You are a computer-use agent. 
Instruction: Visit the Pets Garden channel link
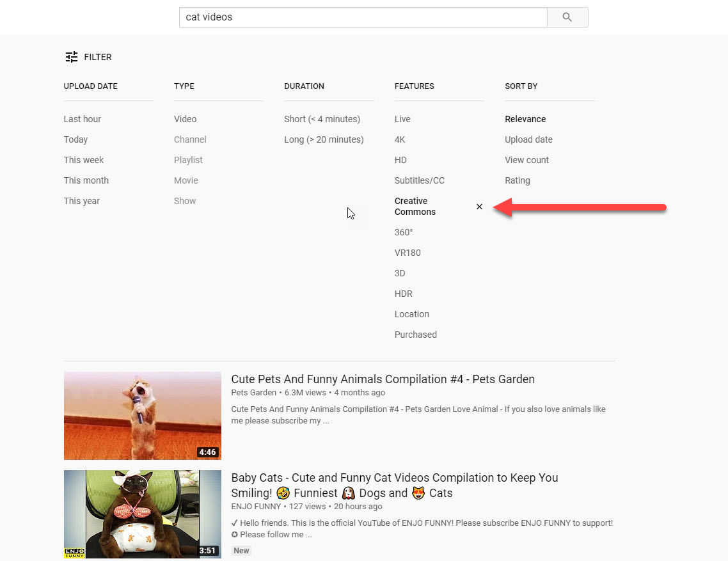(254, 393)
